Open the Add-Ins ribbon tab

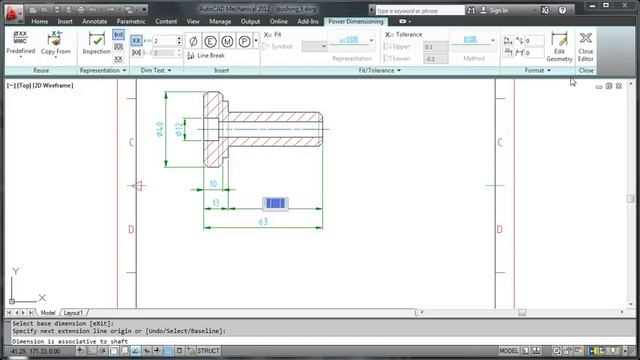point(308,21)
